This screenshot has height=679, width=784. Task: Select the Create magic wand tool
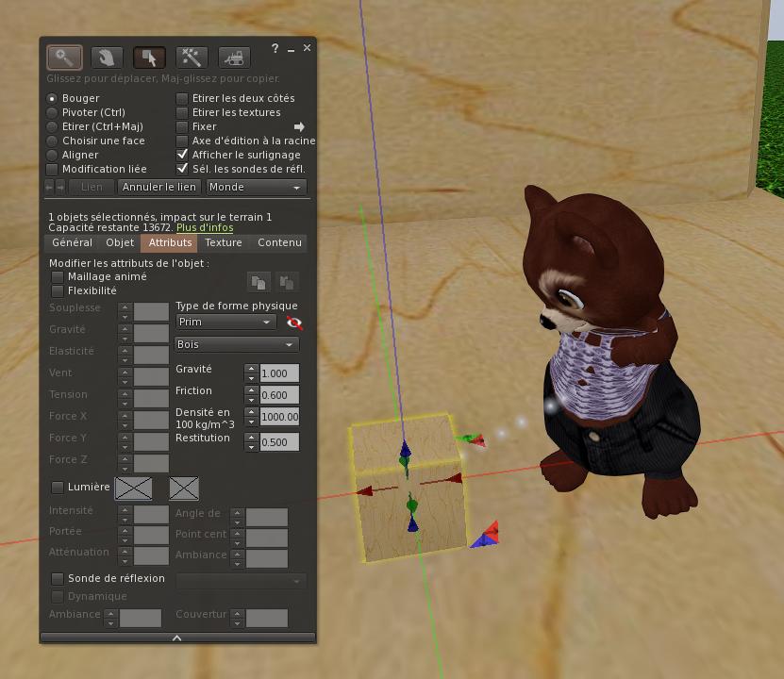[192, 58]
